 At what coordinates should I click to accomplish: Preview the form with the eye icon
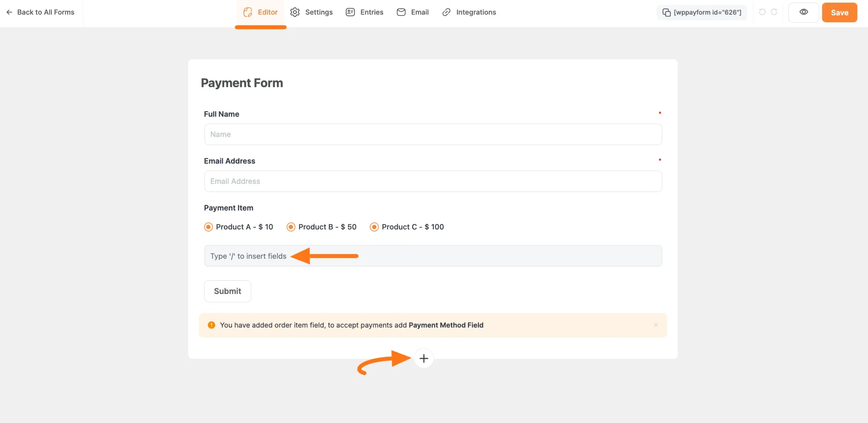click(x=804, y=12)
